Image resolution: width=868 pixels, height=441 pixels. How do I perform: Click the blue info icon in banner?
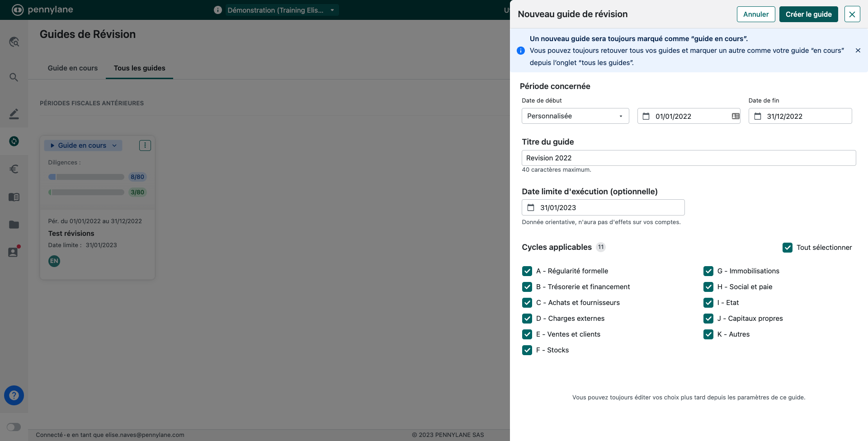click(x=521, y=51)
